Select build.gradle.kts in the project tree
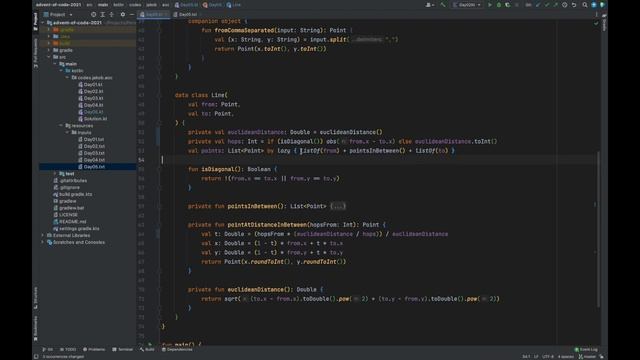The width and height of the screenshot is (640, 360). coord(75,194)
